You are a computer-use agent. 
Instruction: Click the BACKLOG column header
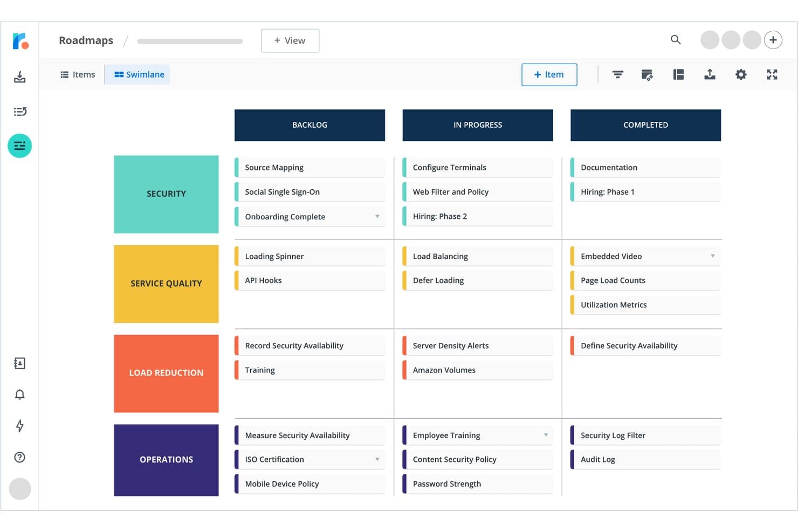[x=309, y=125]
